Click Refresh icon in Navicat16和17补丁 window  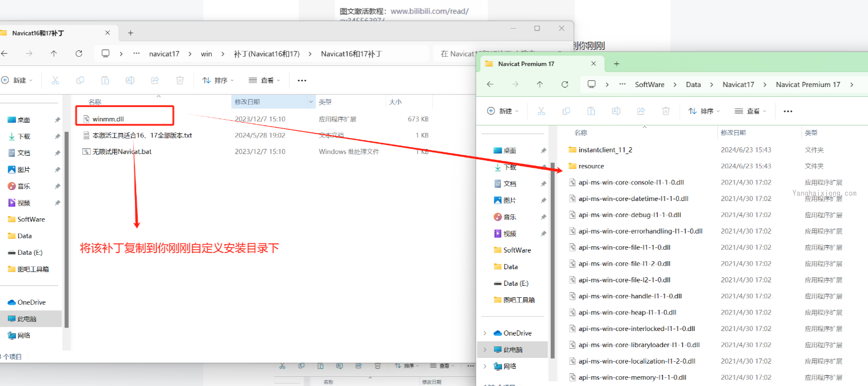(x=79, y=53)
